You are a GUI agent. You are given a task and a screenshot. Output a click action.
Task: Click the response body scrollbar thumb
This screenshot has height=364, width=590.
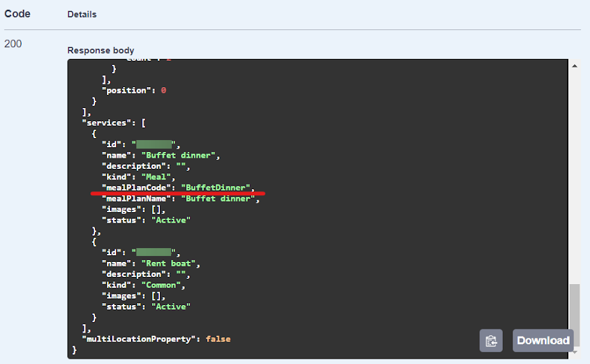click(574, 314)
